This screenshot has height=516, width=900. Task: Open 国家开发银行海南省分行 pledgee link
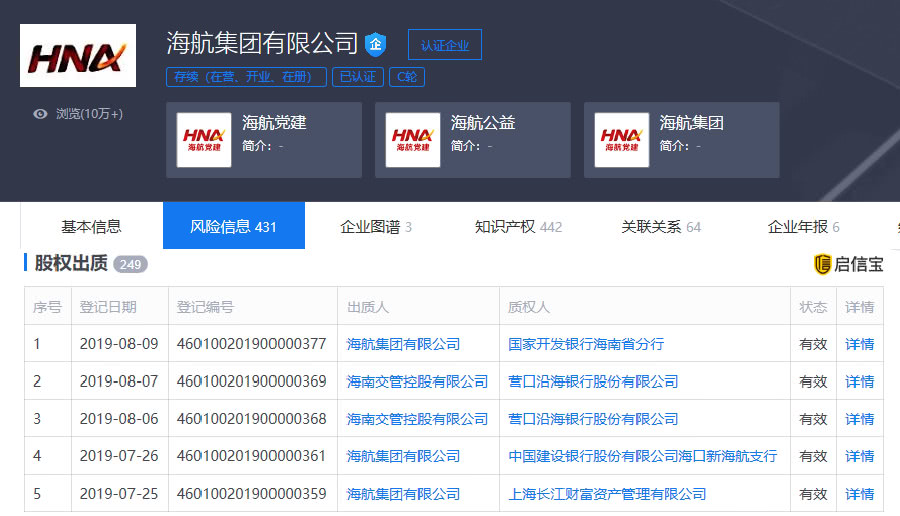tap(586, 344)
